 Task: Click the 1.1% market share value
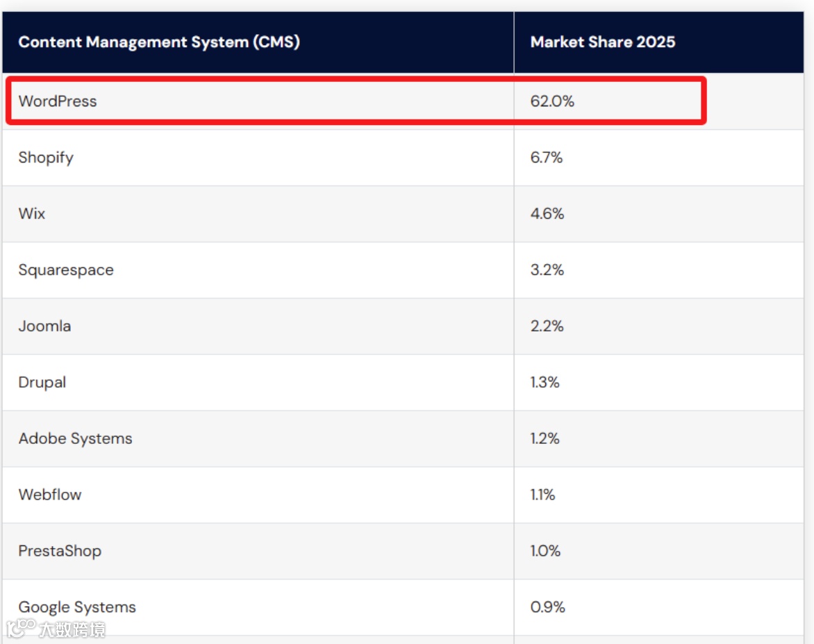(x=542, y=495)
